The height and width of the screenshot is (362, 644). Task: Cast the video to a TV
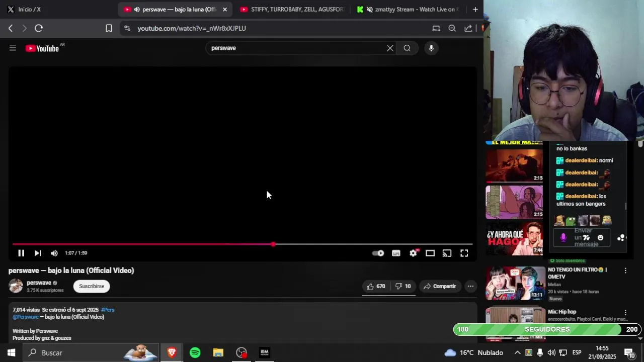pos(447,253)
